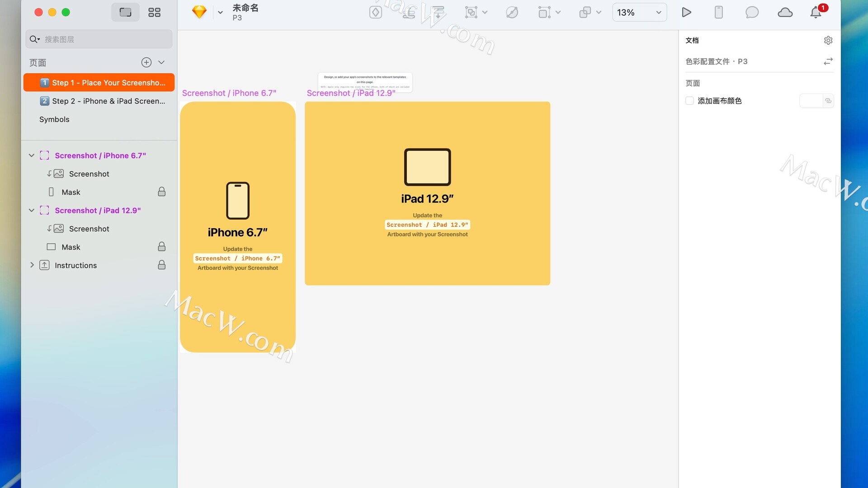Select the Screenshot / iPad 12.9" layer row

[x=99, y=211]
